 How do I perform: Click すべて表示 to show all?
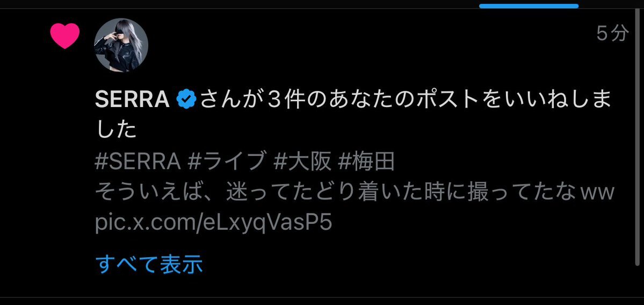click(x=149, y=265)
